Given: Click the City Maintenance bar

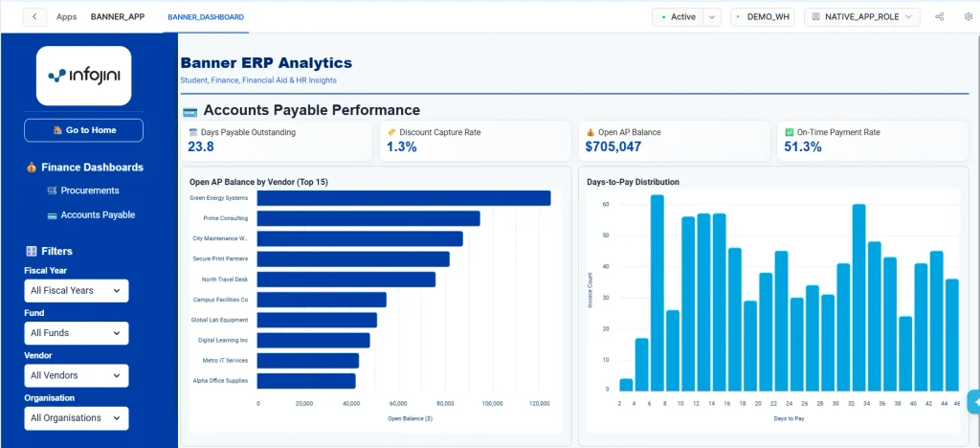Looking at the screenshot, I should point(360,238).
